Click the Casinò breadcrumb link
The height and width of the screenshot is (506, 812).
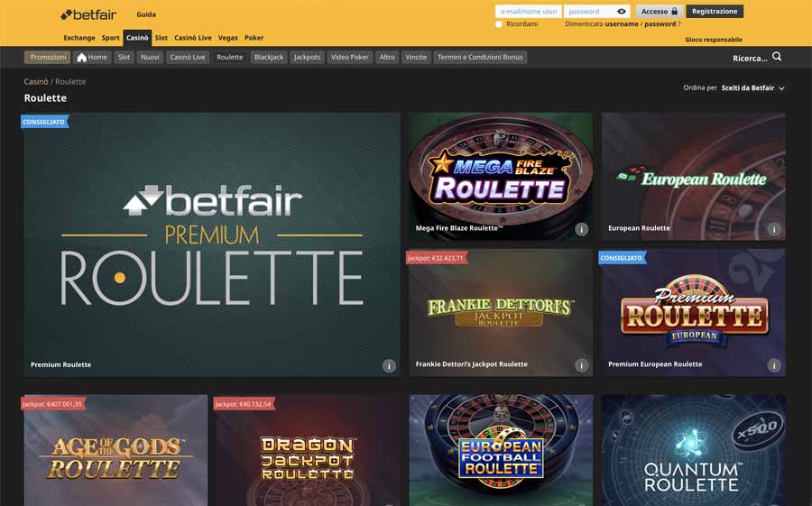(36, 82)
